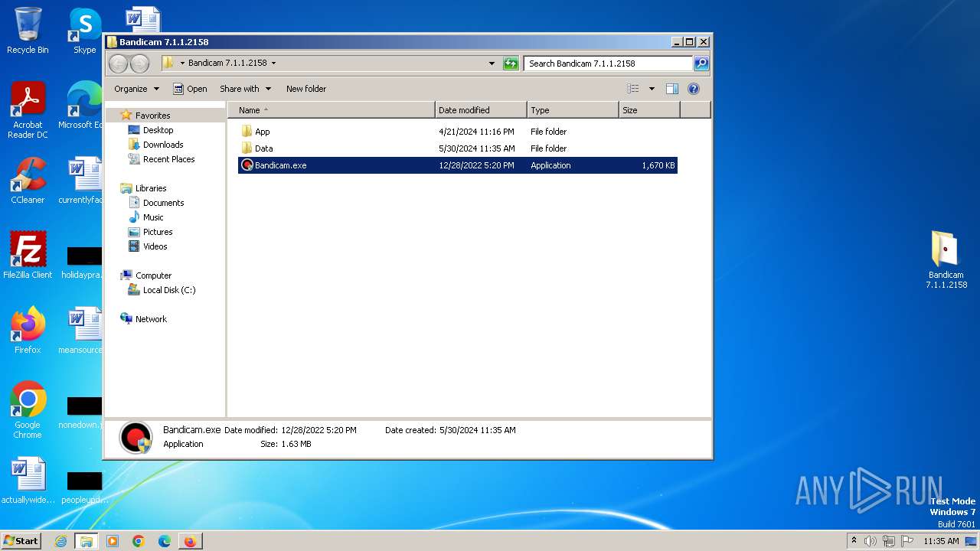Click the Start button
This screenshot has height=551, width=980.
click(x=21, y=541)
